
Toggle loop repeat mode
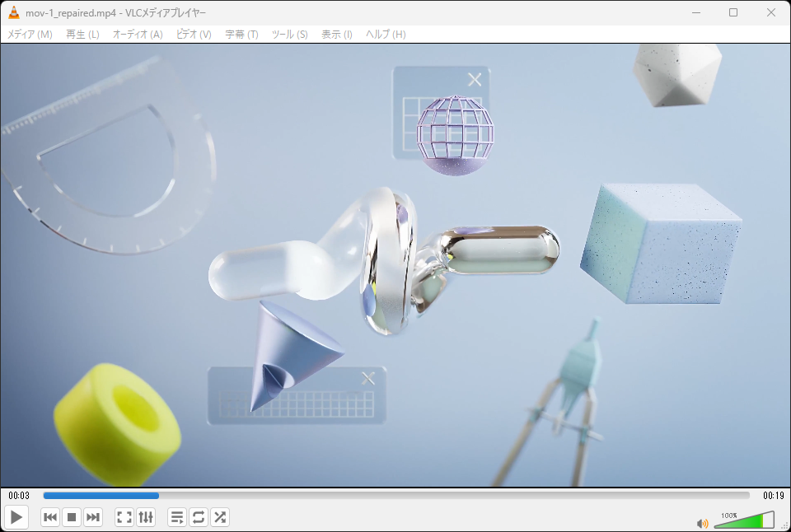(199, 517)
